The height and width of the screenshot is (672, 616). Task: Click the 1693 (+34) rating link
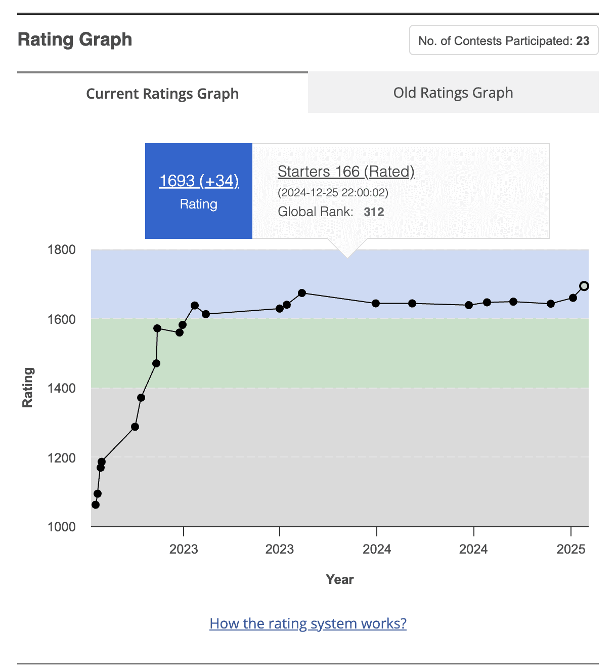(199, 181)
